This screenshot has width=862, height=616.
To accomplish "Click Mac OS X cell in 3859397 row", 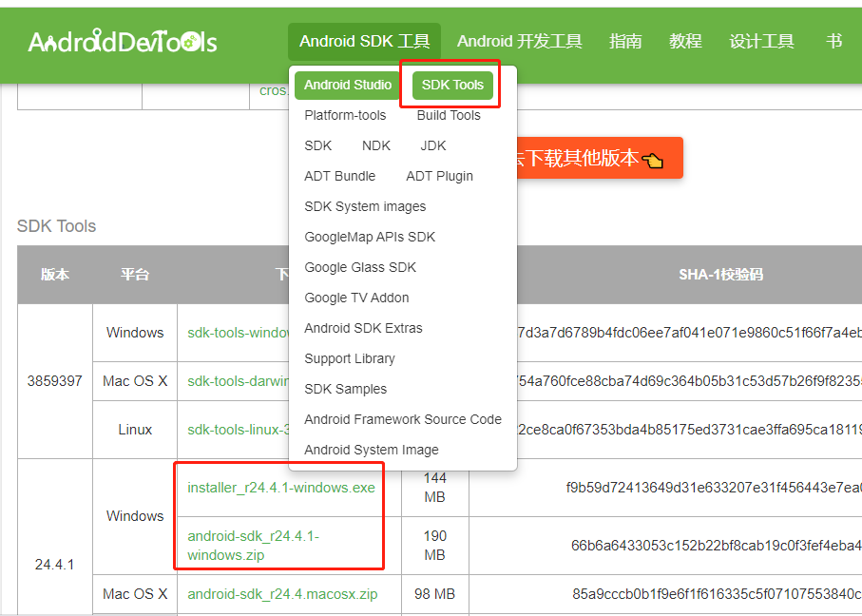I will pyautogui.click(x=135, y=381).
